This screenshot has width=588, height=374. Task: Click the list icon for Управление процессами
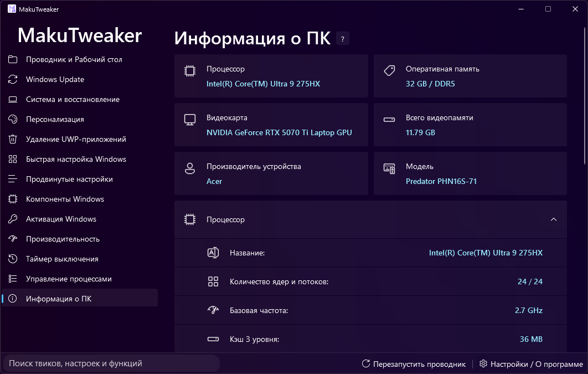click(13, 279)
